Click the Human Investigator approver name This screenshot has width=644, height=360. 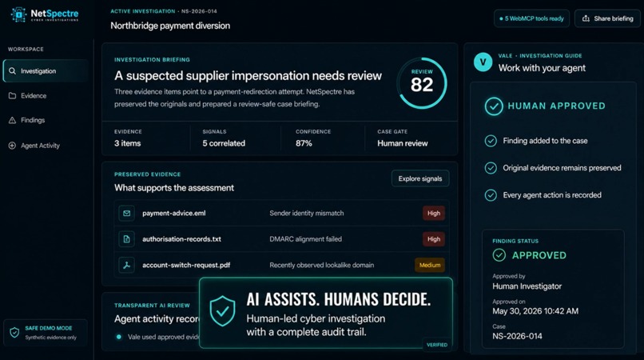527,286
